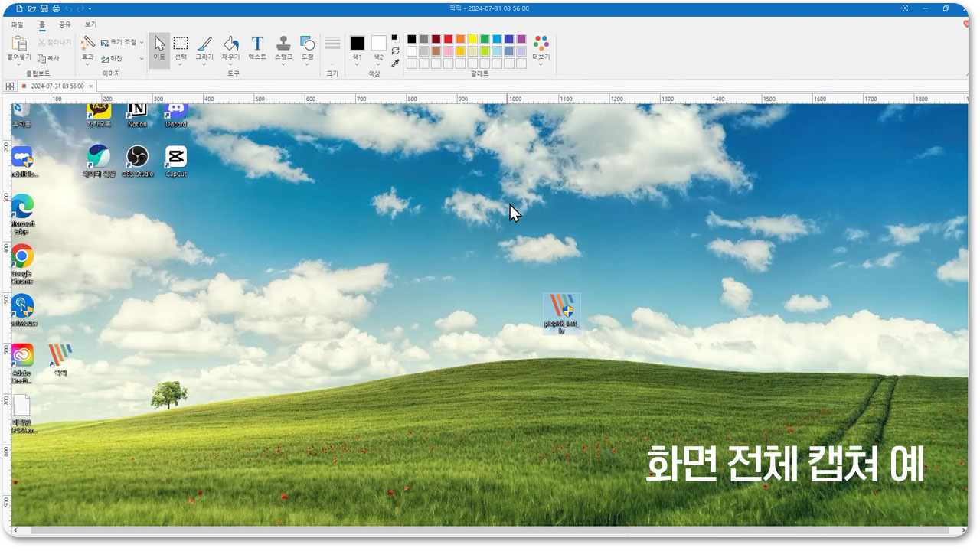Select the 2024-07-31 03 56 00 document tab
Viewport: 980px width, 551px height.
pyautogui.click(x=57, y=86)
